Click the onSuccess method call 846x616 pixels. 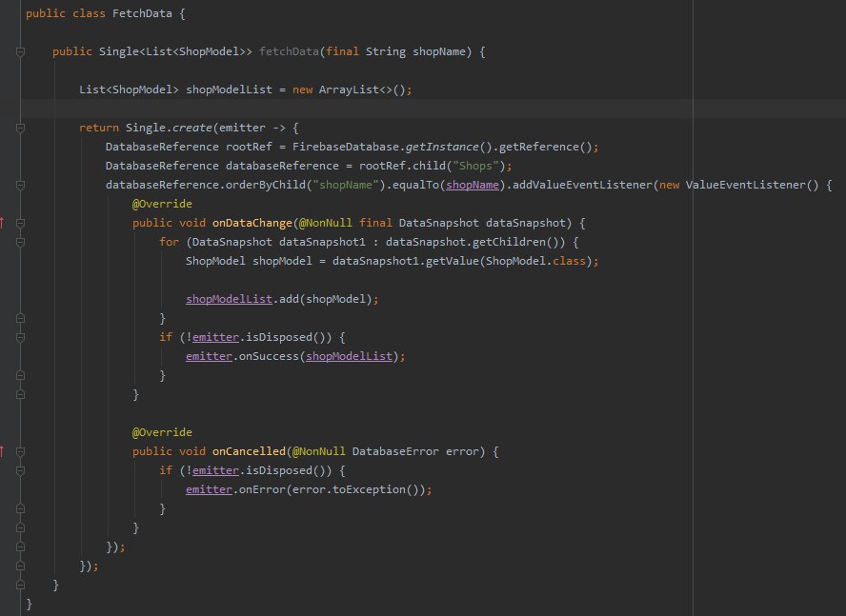click(269, 356)
